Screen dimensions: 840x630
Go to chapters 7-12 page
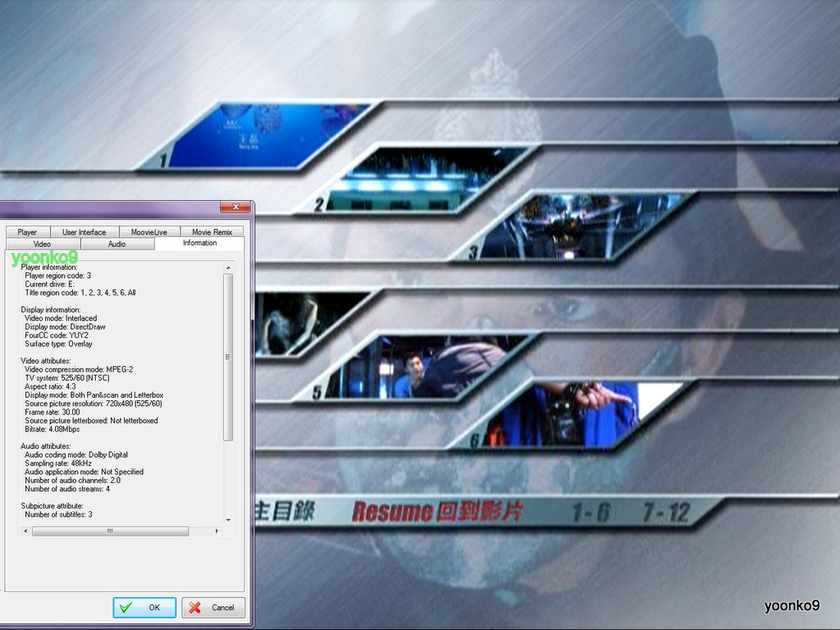click(666, 513)
